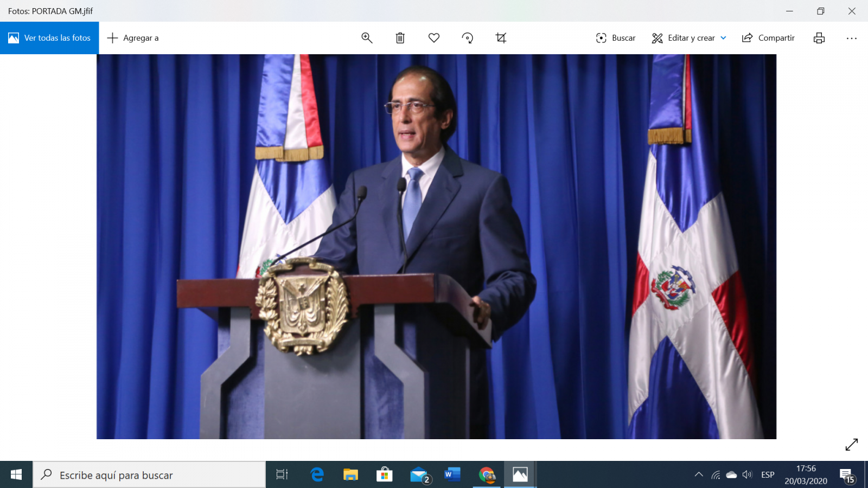Open the volume speaker tray icon
868x488 pixels.
pyautogui.click(x=748, y=475)
